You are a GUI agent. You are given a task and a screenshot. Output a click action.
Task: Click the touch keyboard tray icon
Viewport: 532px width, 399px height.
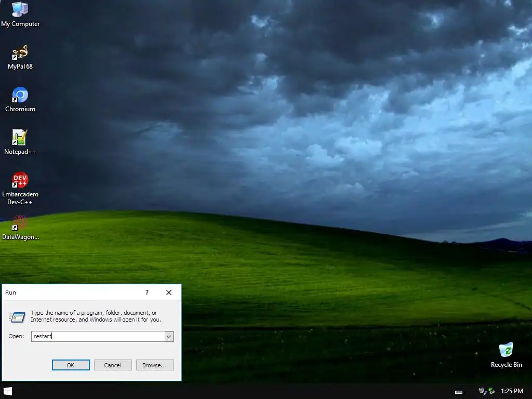(x=458, y=392)
